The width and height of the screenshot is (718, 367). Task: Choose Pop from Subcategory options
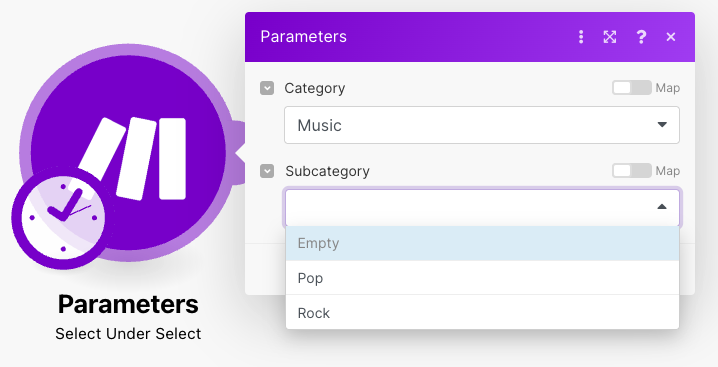pos(482,278)
